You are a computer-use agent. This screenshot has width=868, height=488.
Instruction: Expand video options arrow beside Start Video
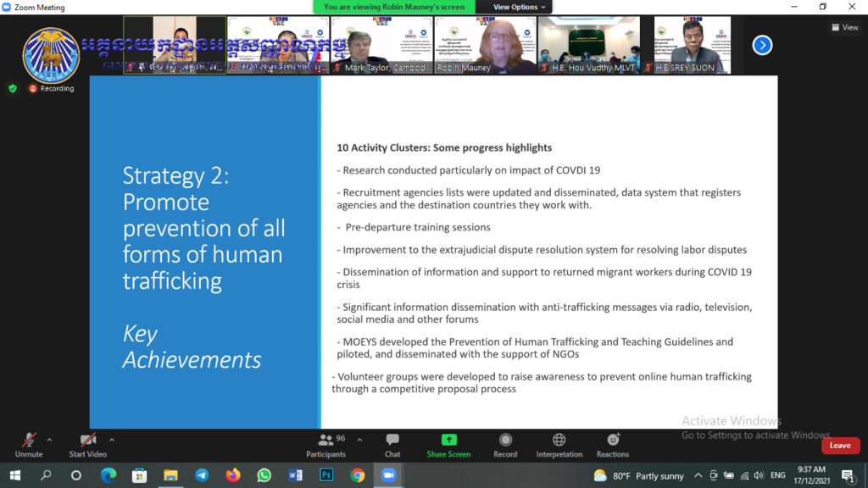point(112,440)
